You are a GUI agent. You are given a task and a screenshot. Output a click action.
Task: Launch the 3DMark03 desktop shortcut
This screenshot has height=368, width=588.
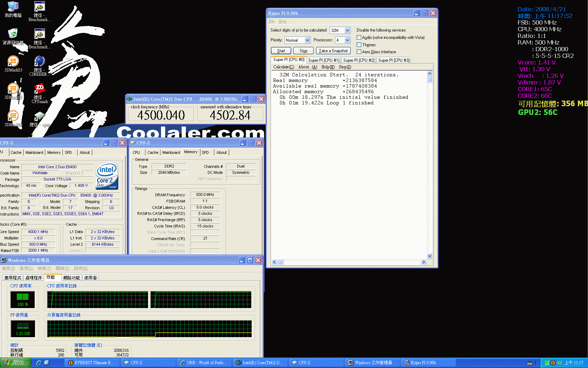click(x=13, y=64)
